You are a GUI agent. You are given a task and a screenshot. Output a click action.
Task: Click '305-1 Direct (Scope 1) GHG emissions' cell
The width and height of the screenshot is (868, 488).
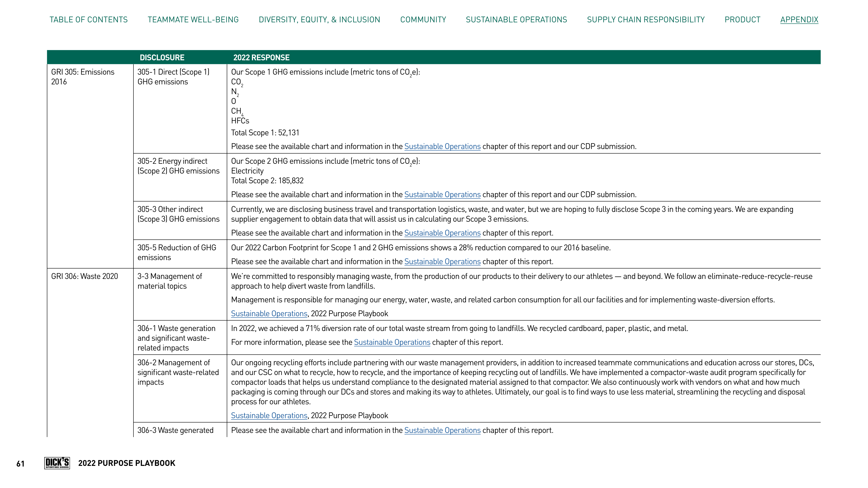click(180, 109)
